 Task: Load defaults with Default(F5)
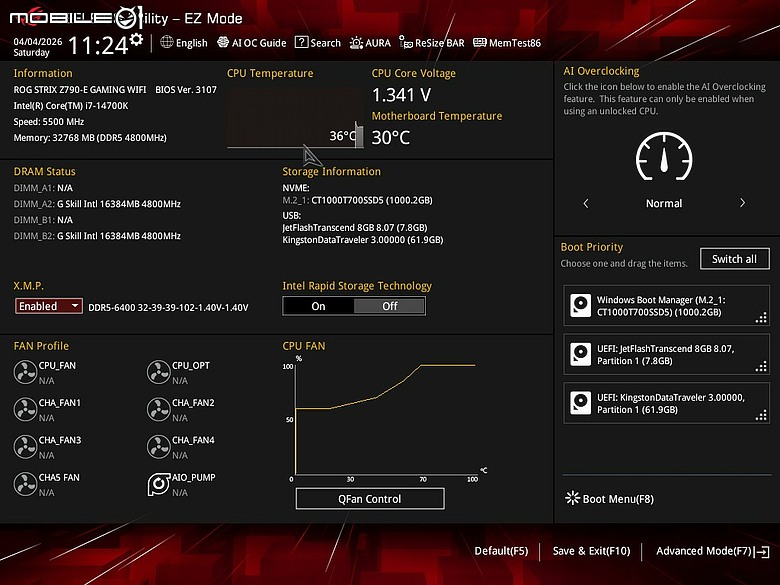click(501, 551)
